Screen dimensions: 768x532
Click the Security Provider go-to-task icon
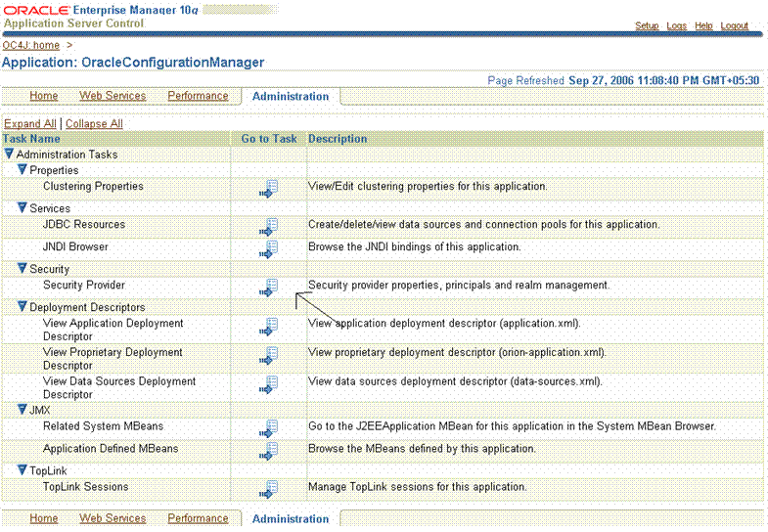click(x=268, y=288)
